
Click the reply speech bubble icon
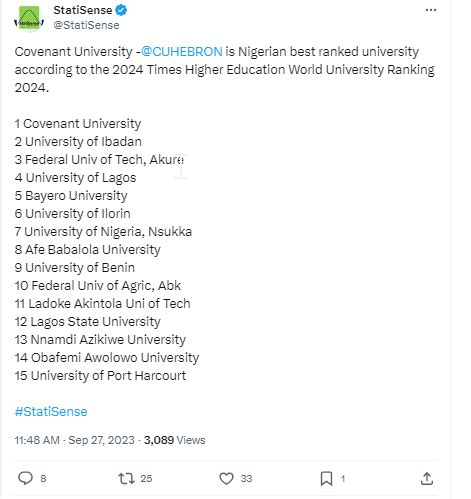(x=25, y=478)
